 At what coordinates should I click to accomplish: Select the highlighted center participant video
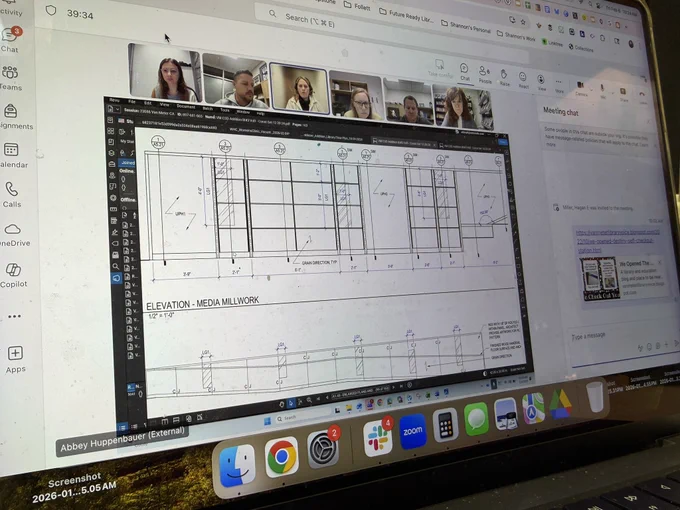[299, 88]
